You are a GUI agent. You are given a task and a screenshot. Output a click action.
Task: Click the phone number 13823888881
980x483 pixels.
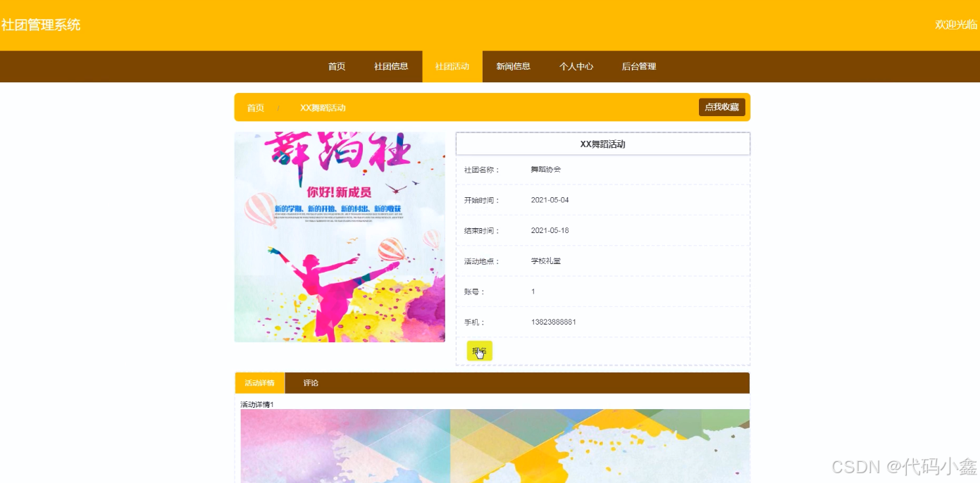(x=554, y=322)
